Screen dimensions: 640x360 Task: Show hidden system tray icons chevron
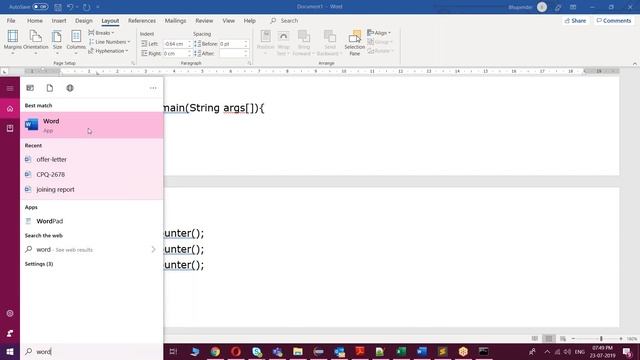pyautogui.click(x=547, y=351)
